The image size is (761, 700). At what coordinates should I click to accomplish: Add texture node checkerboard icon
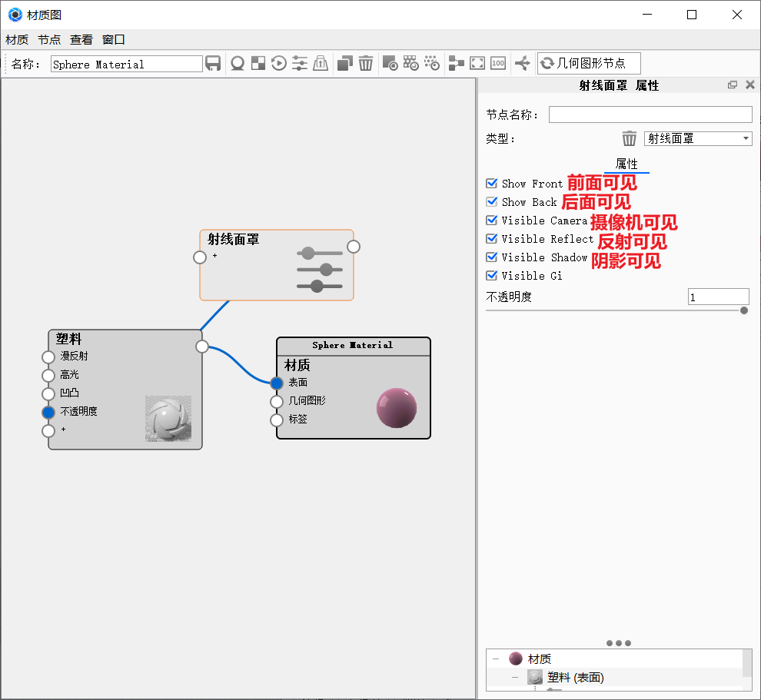[x=258, y=64]
